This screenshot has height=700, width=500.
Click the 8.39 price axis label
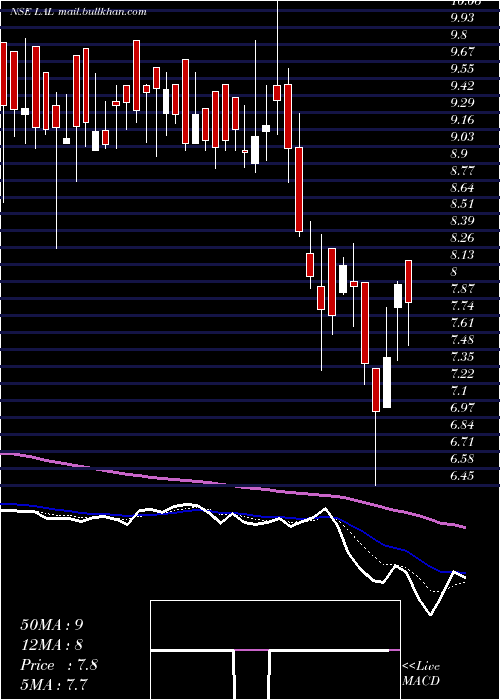(x=462, y=221)
